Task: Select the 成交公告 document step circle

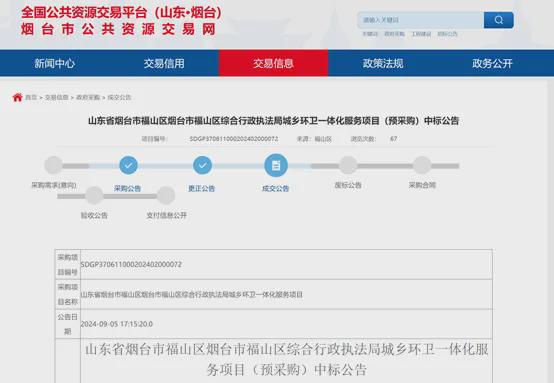Action: 276,165
